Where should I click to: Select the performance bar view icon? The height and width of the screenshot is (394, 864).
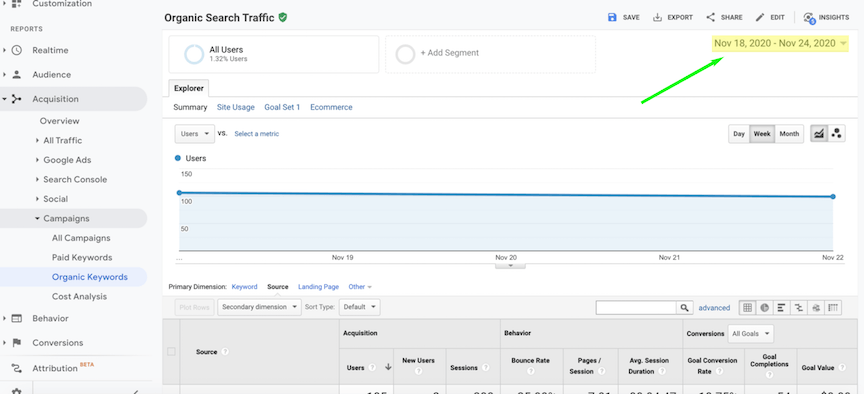781,308
